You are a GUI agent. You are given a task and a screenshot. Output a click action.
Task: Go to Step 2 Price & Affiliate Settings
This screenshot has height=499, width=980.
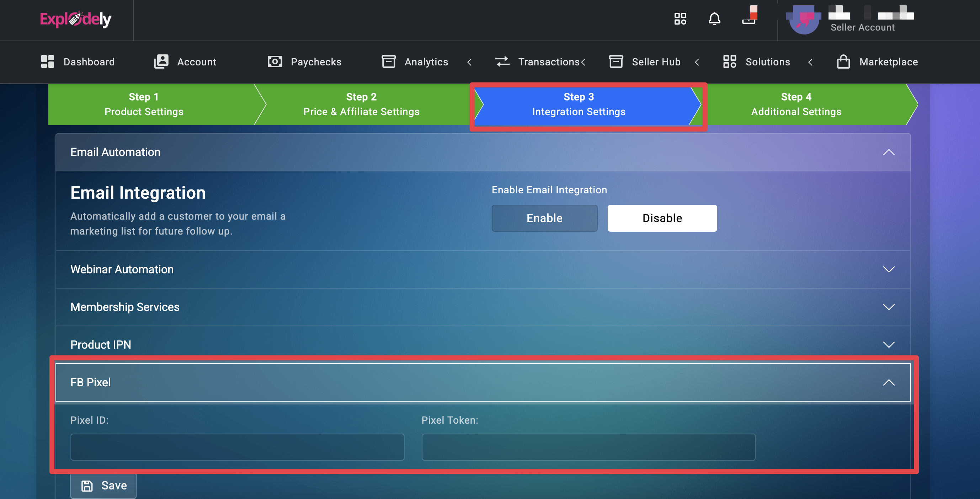[x=361, y=104]
